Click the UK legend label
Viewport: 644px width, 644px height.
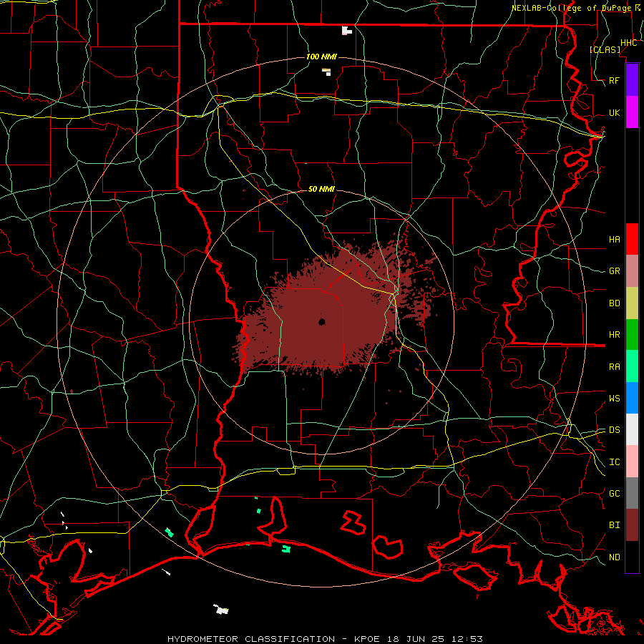pos(614,112)
